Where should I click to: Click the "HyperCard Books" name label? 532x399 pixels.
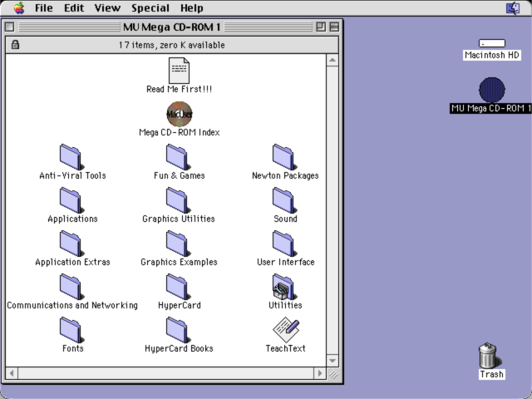point(179,348)
